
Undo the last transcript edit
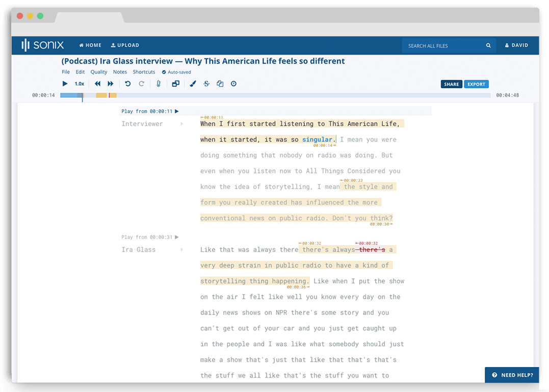[127, 84]
